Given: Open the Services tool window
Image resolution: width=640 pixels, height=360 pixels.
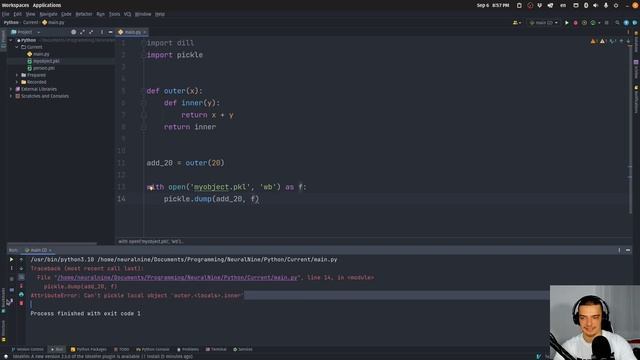Looking at the screenshot, I should (242, 349).
